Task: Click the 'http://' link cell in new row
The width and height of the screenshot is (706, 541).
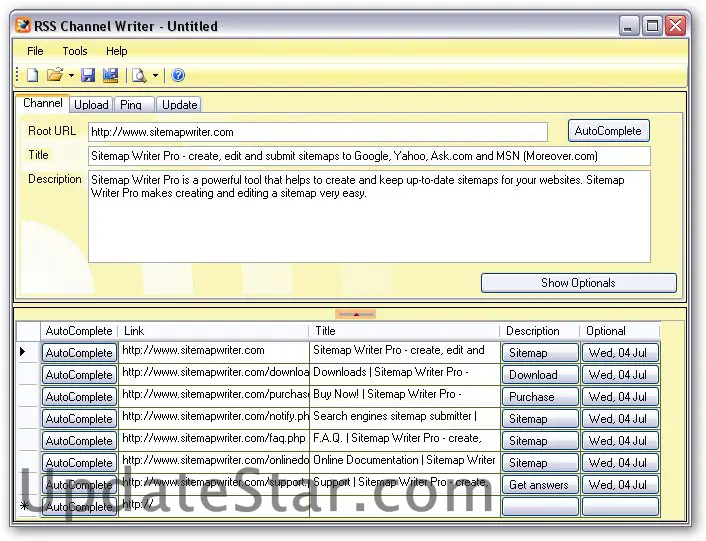Action: pos(214,506)
